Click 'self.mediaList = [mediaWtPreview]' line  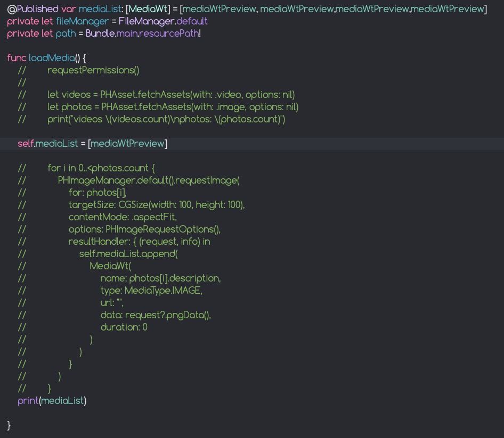pos(93,144)
